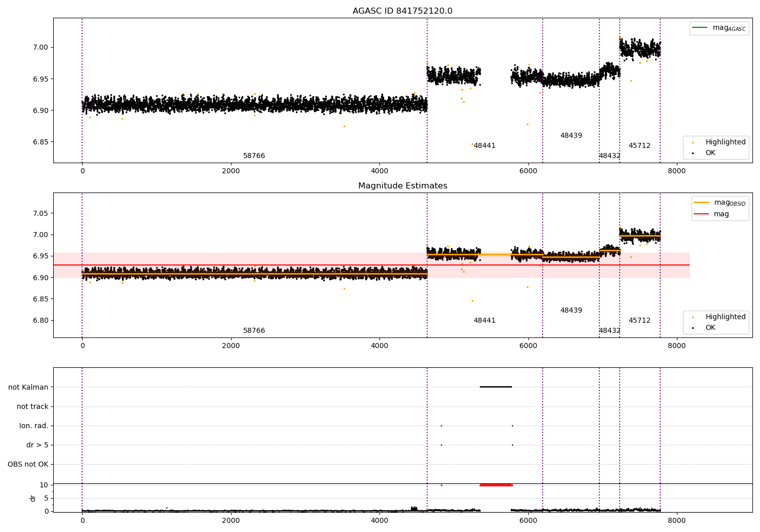The image size is (760, 532).
Task: Click OBSID label 45712 in AGASC ID plot
Action: click(639, 146)
